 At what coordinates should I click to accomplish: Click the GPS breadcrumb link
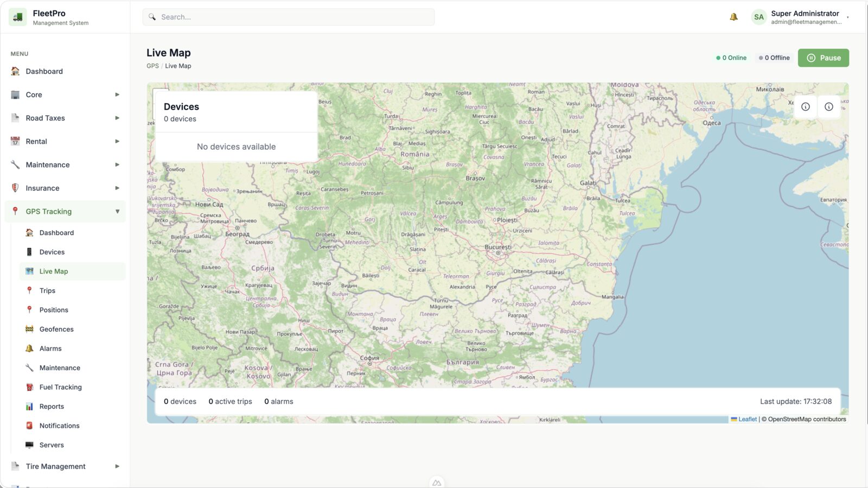click(x=152, y=66)
